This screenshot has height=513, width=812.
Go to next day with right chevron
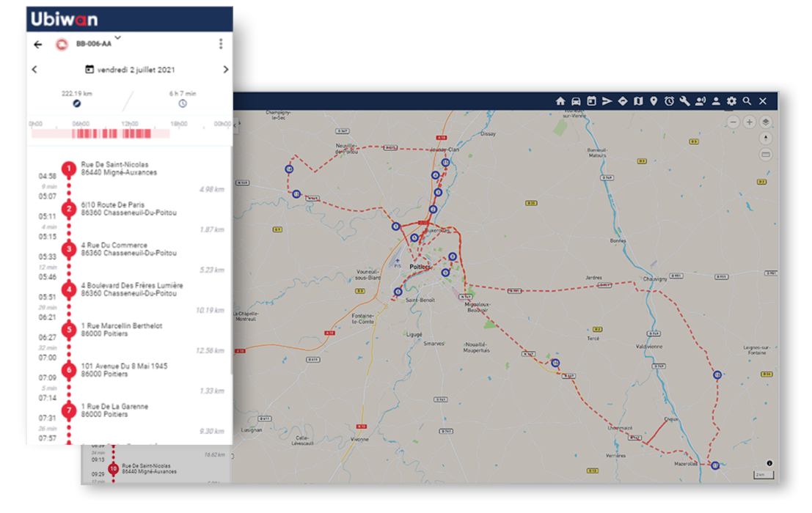(x=225, y=70)
